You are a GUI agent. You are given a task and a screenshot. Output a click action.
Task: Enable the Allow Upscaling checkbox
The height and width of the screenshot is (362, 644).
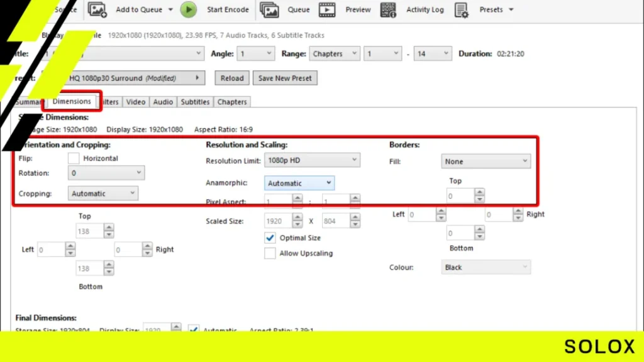click(270, 253)
